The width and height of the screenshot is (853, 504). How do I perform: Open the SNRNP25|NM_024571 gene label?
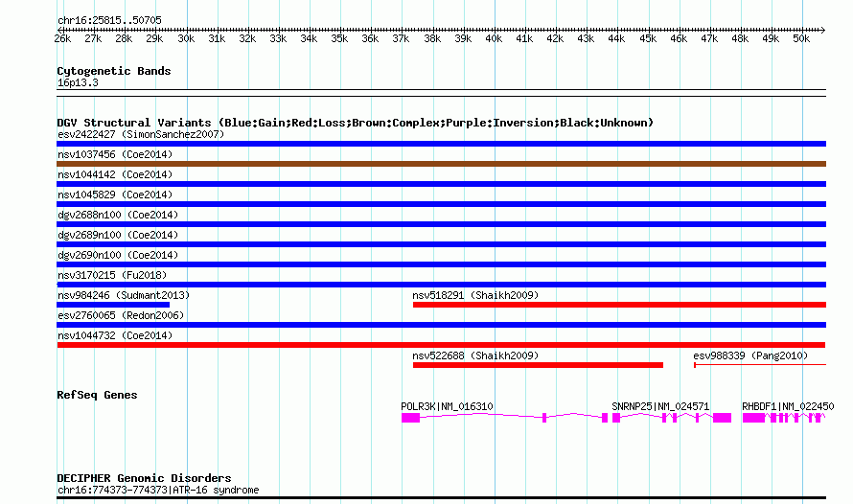coord(660,406)
